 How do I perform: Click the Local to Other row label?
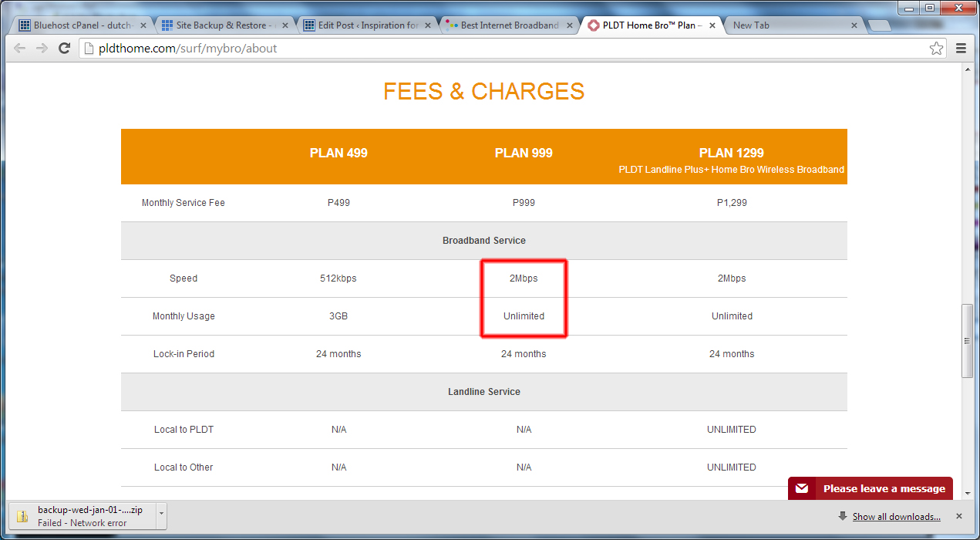pos(184,467)
